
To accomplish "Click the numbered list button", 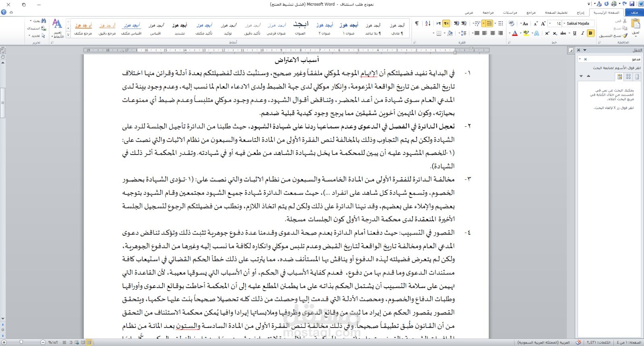I will pyautogui.click(x=489, y=24).
